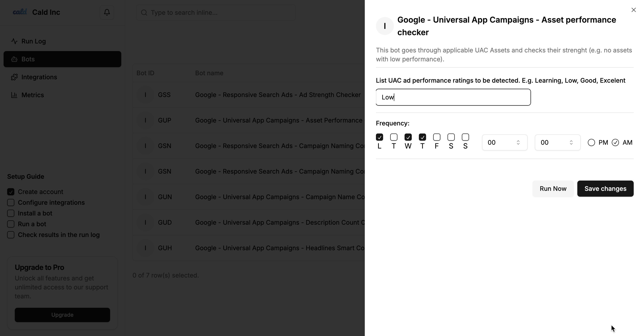Click the bot avatar circle in panel header
644x336 pixels.
385,26
